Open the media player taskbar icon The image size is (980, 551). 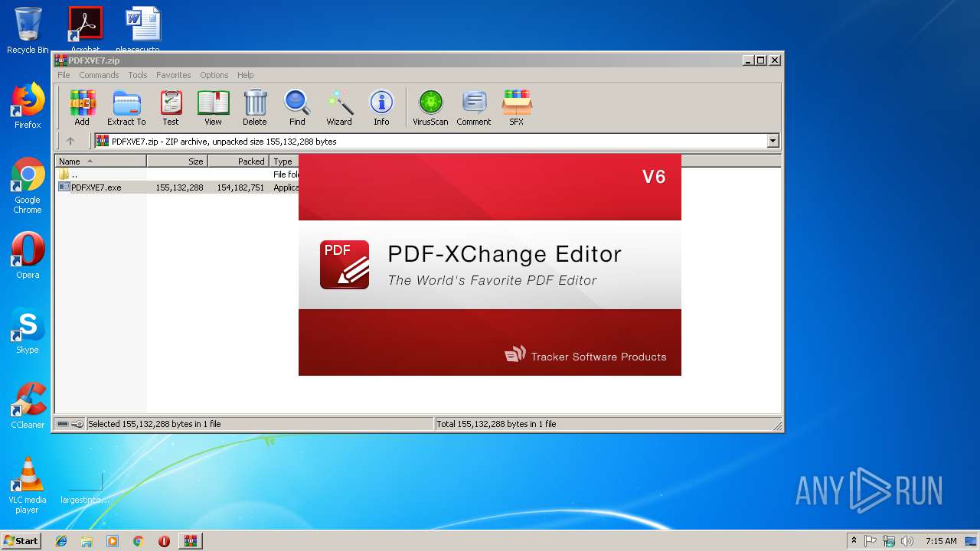[113, 541]
